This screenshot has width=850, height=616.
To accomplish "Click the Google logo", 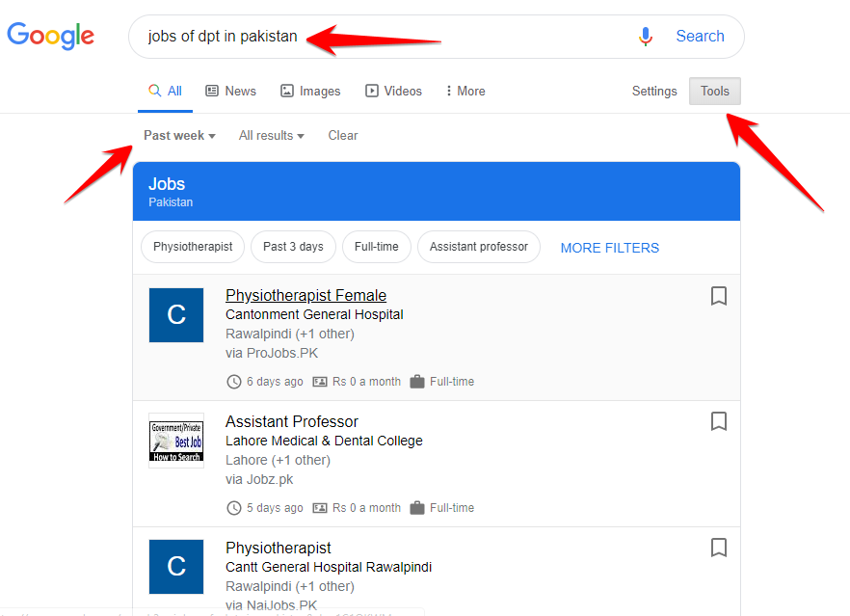I will coord(50,36).
